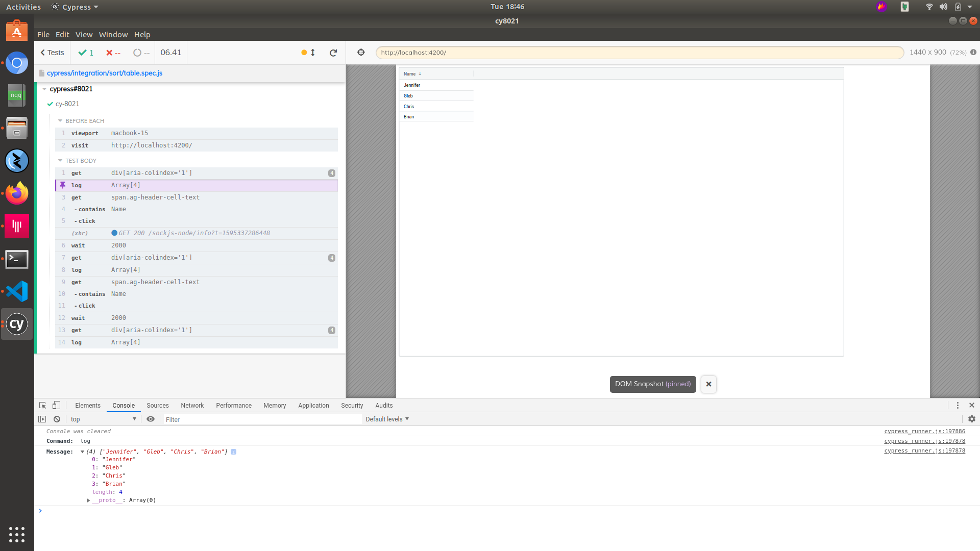Image resolution: width=980 pixels, height=551 pixels.
Task: Unpin the DOM Snapshot with the X button
Action: click(708, 384)
